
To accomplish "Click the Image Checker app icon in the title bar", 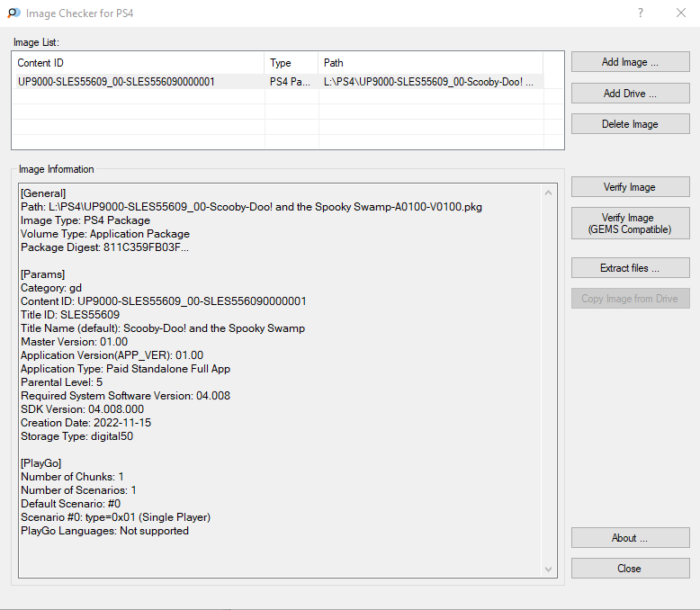I will [x=13, y=13].
